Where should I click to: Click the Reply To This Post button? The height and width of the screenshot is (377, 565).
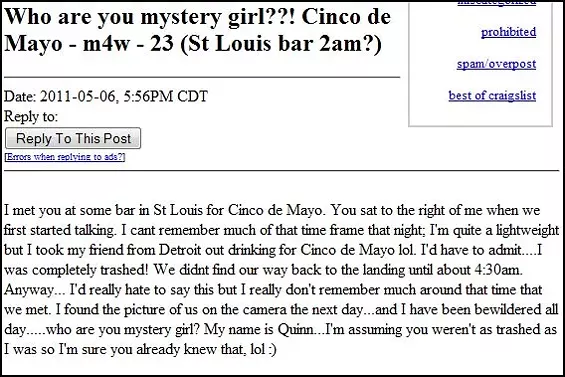click(73, 138)
